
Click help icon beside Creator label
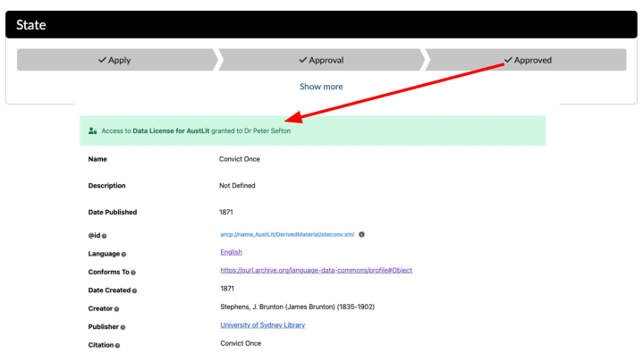point(116,309)
